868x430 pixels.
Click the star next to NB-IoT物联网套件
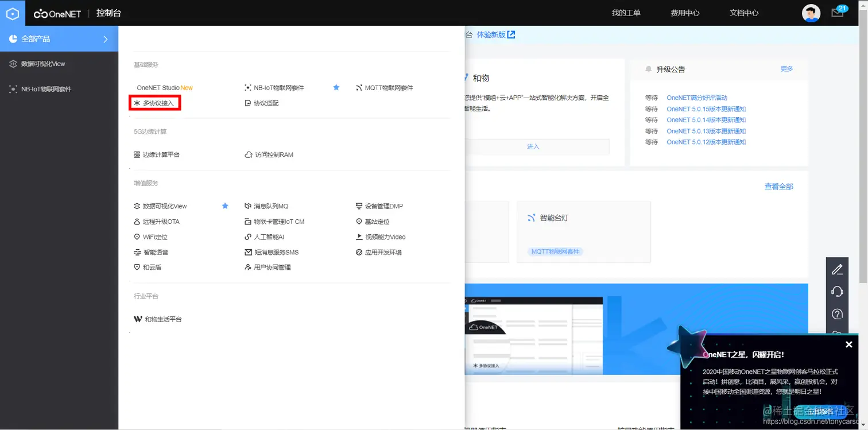click(336, 88)
